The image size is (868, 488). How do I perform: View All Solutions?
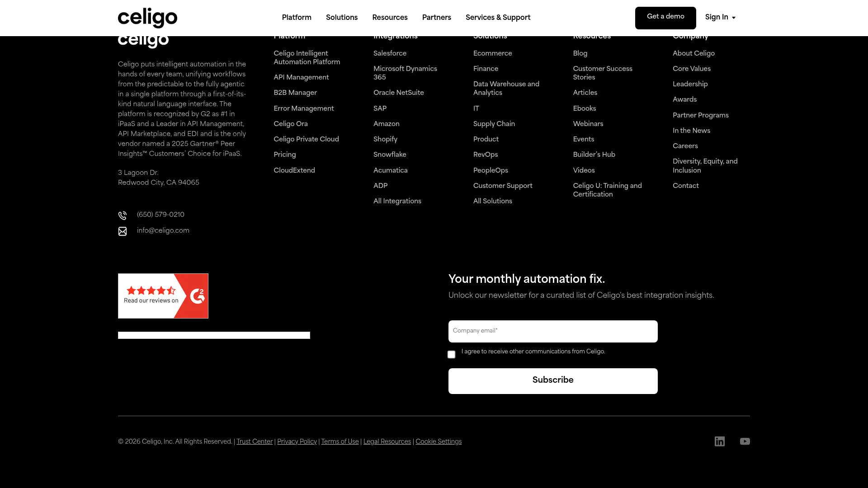click(x=493, y=202)
